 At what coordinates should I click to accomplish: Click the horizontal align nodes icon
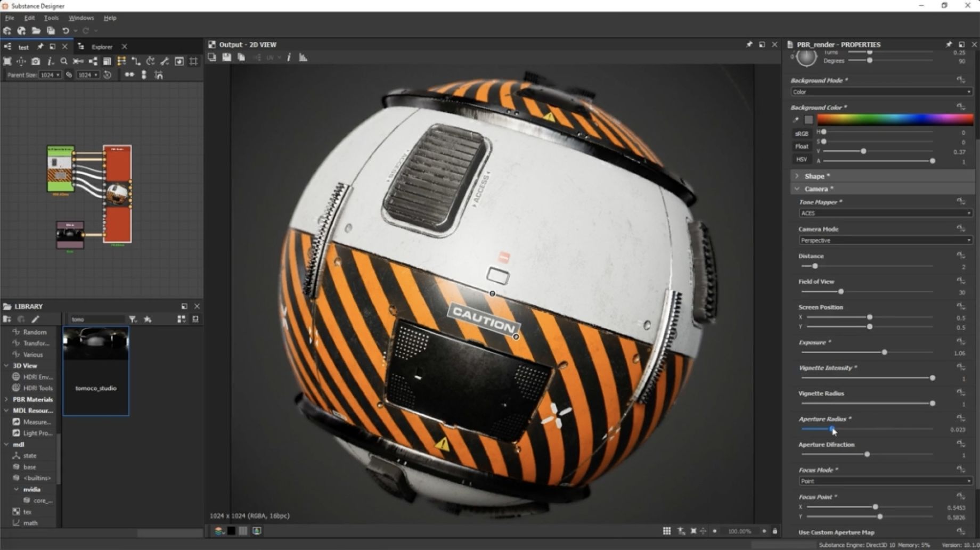pos(129,75)
